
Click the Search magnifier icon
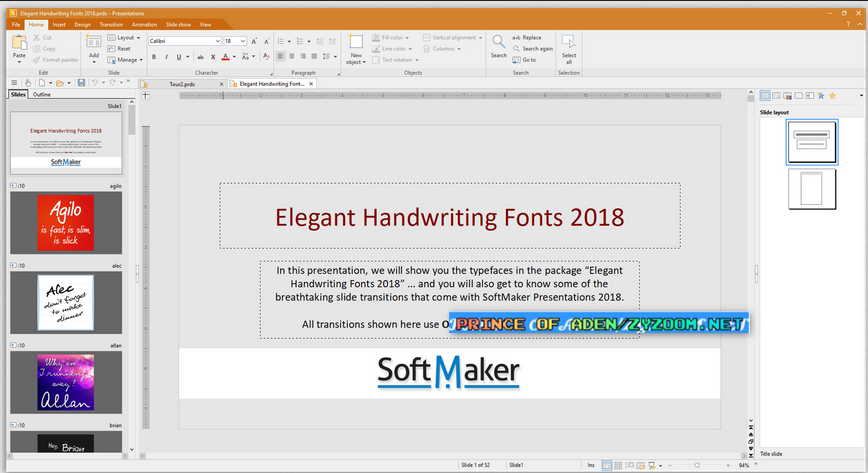[x=498, y=42]
